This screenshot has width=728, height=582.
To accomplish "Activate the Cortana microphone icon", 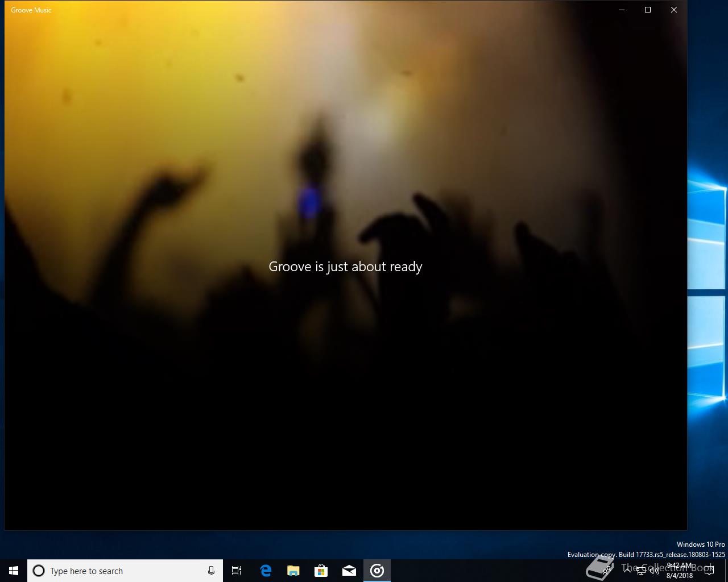I will 211,571.
